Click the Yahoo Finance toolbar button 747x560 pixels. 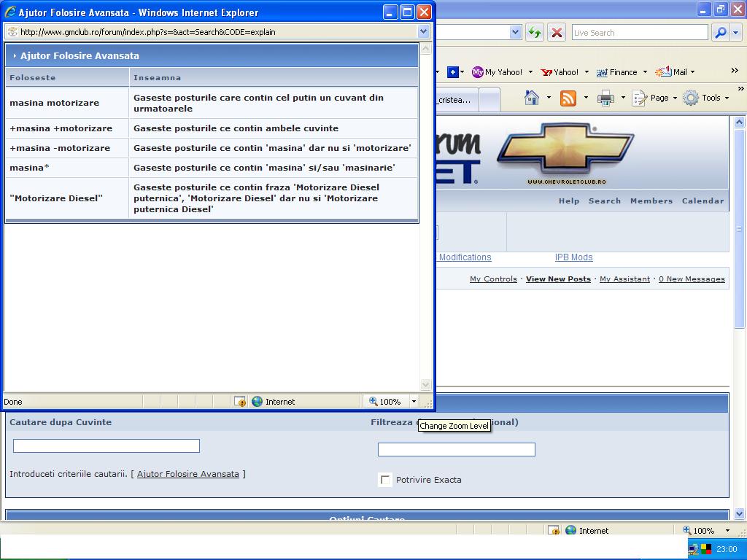pyautogui.click(x=617, y=72)
